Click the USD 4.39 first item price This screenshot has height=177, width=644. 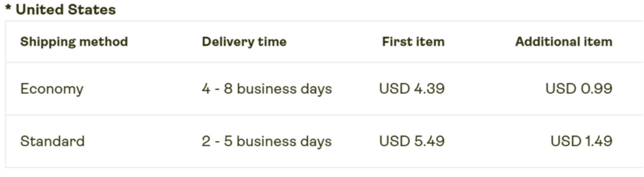pos(412,88)
